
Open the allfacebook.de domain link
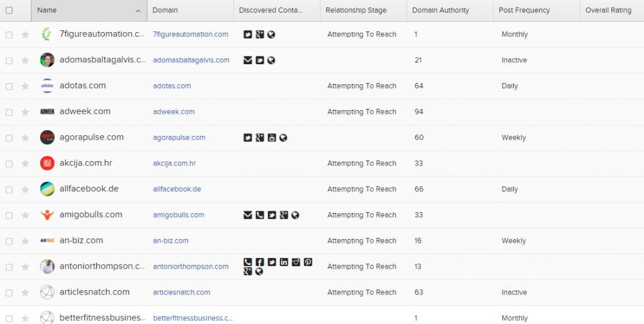[177, 189]
